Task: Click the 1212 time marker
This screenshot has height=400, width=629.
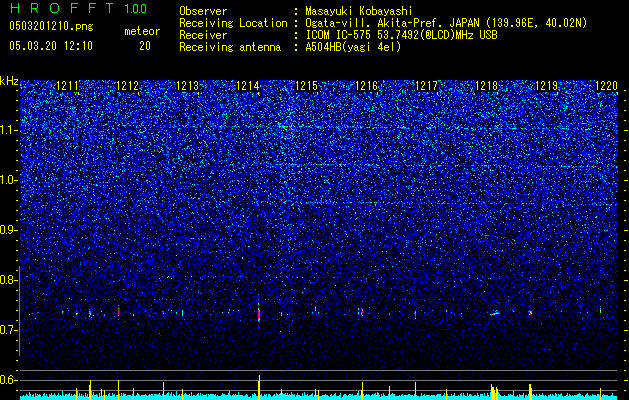Action: click(x=128, y=86)
